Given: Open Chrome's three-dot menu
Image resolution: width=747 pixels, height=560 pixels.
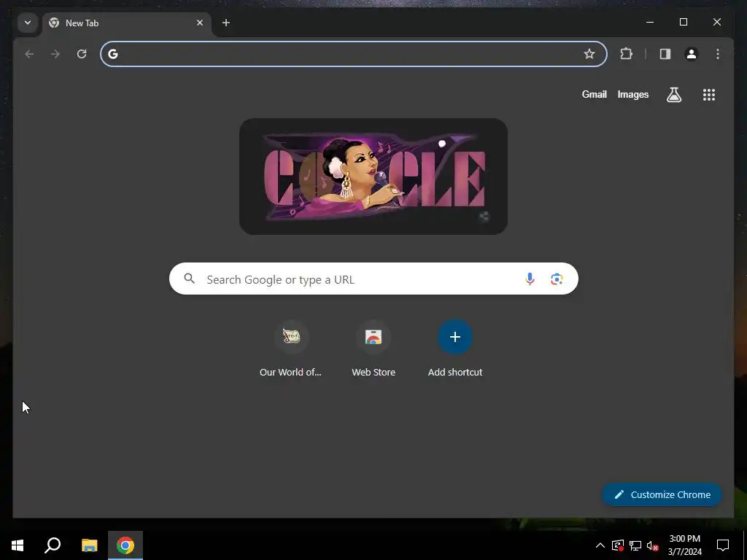Looking at the screenshot, I should coord(718,54).
